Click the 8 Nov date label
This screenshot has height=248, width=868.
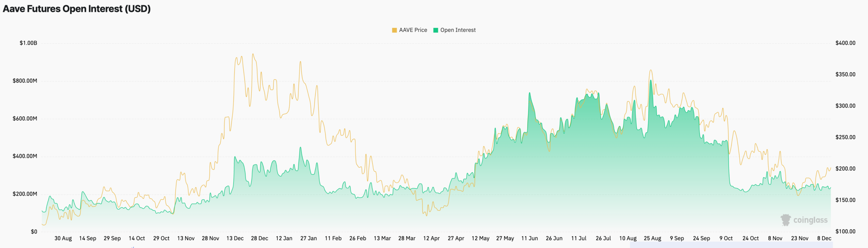coord(775,239)
